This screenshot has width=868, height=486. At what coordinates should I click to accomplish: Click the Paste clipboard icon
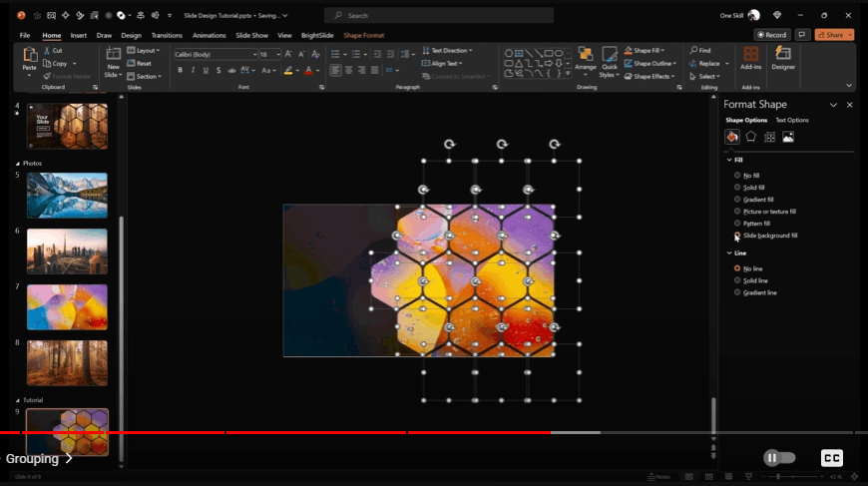coord(29,55)
